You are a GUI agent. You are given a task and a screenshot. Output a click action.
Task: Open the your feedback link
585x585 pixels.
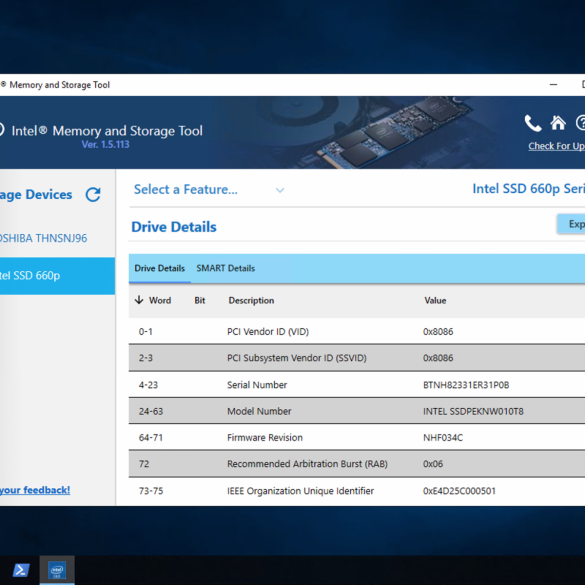tap(35, 490)
